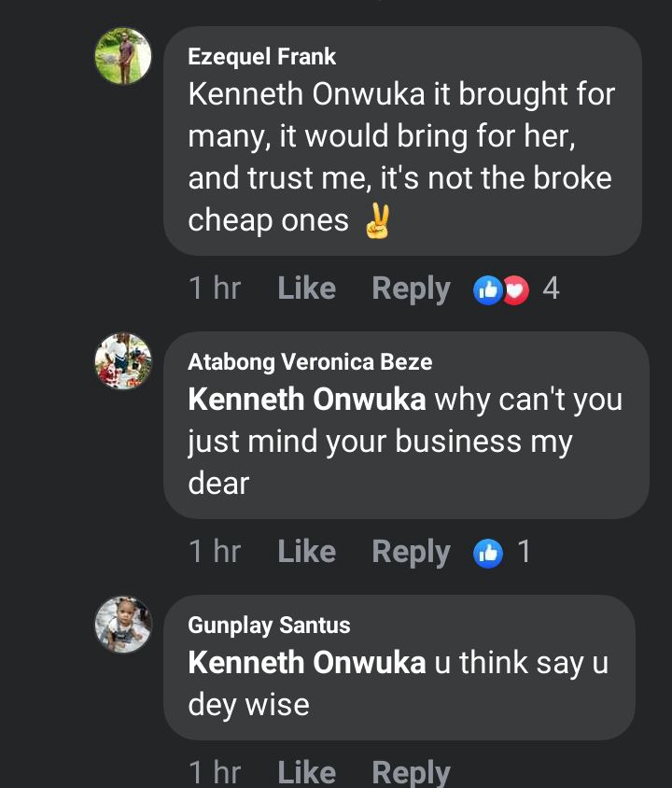The image size is (672, 788).
Task: View the 4 reactions count on Ezequel's comment
Action: 551,289
